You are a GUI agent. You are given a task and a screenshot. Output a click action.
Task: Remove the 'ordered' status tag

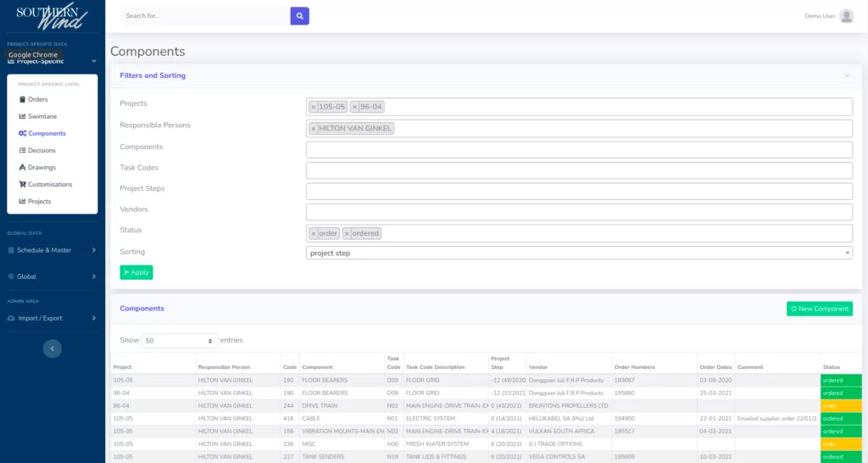pos(347,234)
